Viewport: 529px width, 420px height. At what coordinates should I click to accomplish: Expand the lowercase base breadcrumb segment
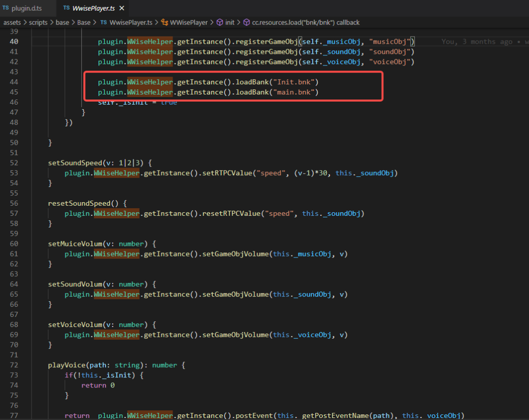pyautogui.click(x=62, y=22)
